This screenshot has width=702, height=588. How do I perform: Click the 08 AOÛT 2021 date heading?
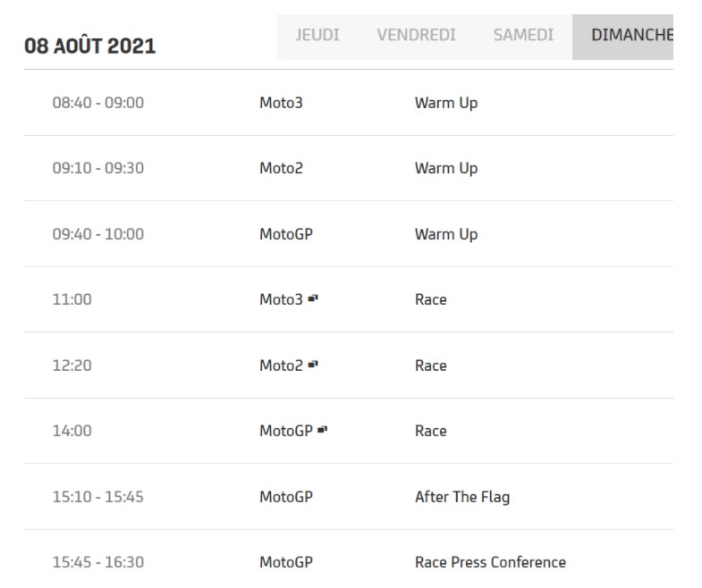click(90, 46)
